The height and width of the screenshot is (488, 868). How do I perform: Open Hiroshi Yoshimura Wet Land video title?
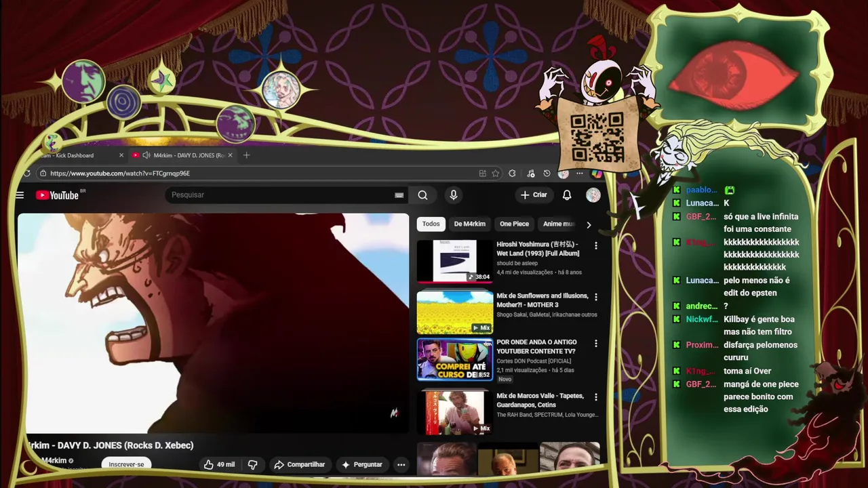[x=538, y=249]
